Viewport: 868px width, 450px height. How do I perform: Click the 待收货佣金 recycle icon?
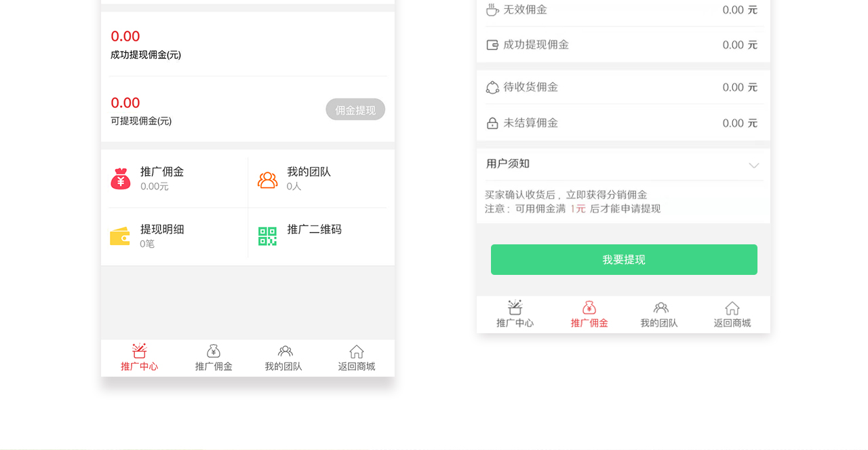492,88
